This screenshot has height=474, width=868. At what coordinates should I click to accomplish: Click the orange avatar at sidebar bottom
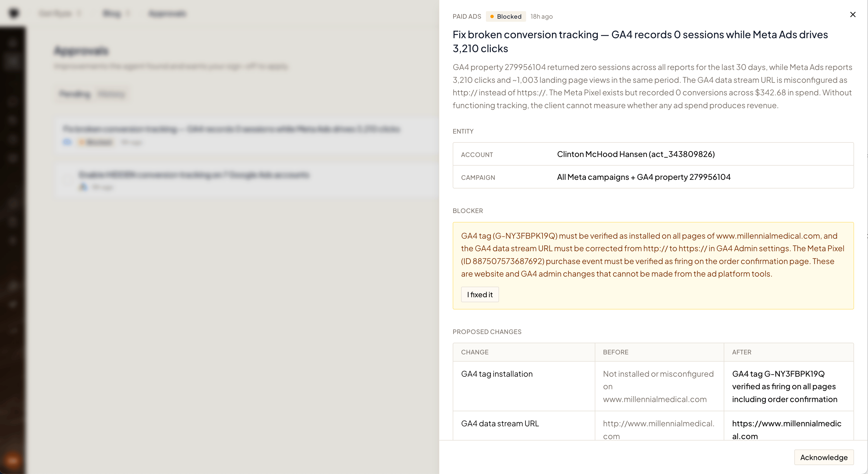(13, 461)
